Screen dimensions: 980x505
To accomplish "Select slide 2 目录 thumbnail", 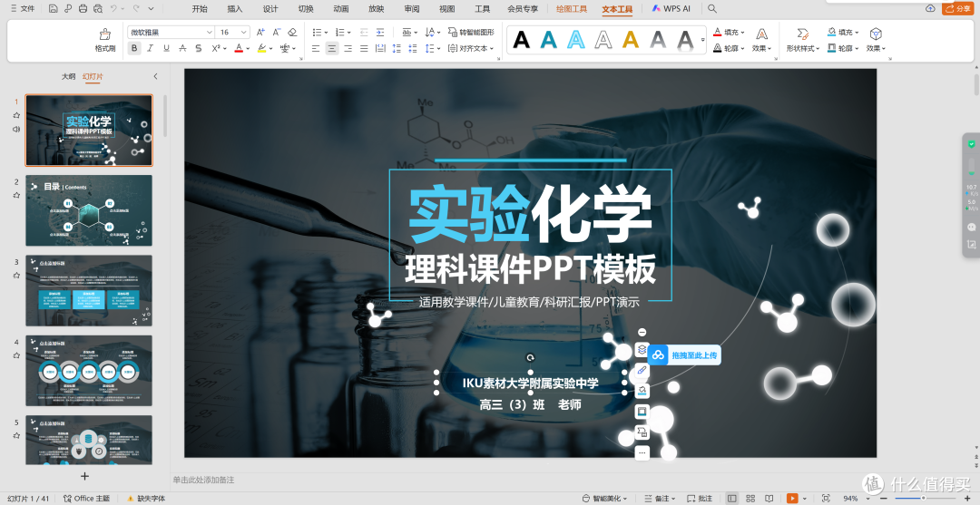I will coord(89,210).
